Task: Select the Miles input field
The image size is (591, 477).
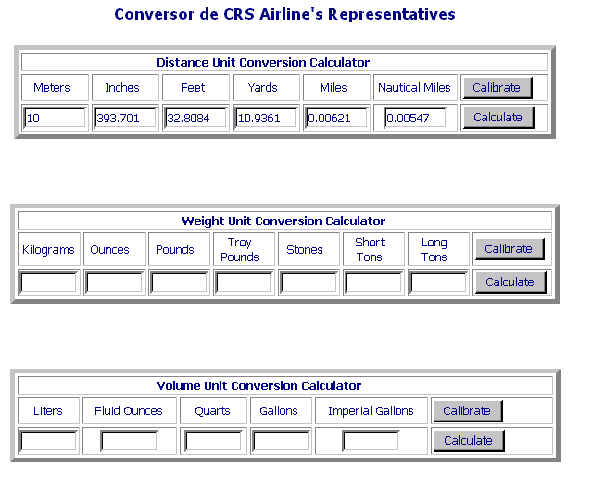Action: 337,118
